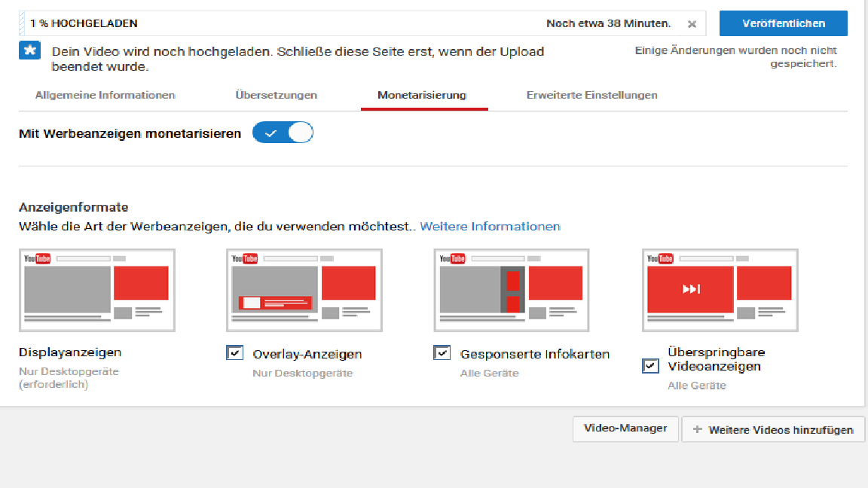Click the Gesponserte Infokarten preview image
The height and width of the screenshot is (488, 868).
(512, 290)
